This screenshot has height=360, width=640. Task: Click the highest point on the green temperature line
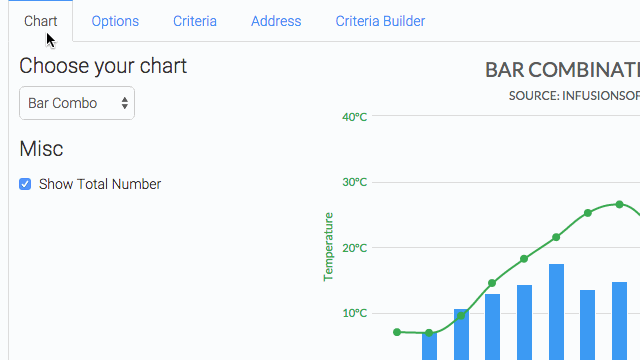pos(619,204)
